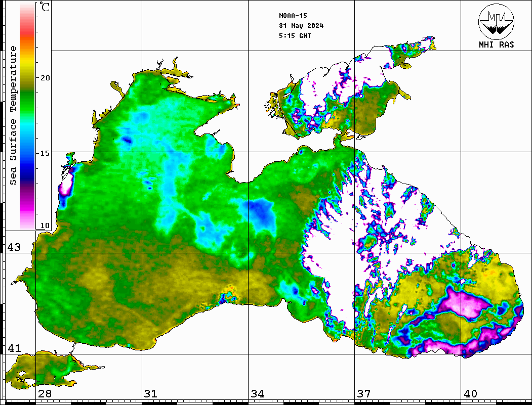The height and width of the screenshot is (405, 532).
Task: Click the longitude 31 axis label
Action: point(150,394)
